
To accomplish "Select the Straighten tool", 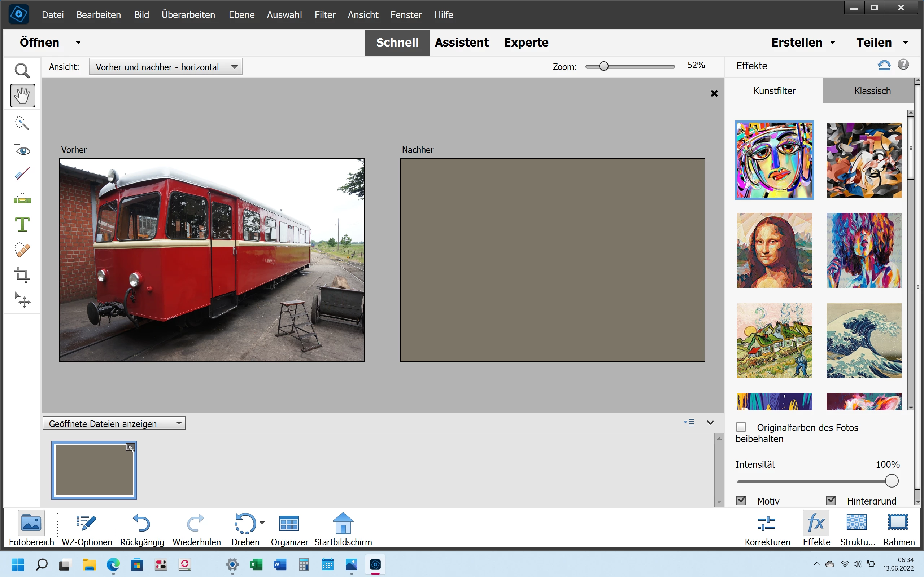I will [x=22, y=199].
